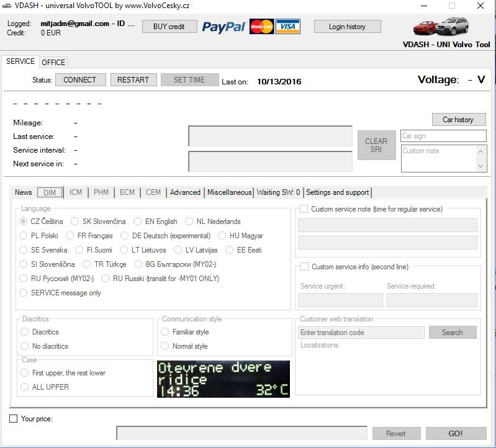This screenshot has width=496, height=448.
Task: Open the Miscellaneous tab
Action: click(229, 192)
